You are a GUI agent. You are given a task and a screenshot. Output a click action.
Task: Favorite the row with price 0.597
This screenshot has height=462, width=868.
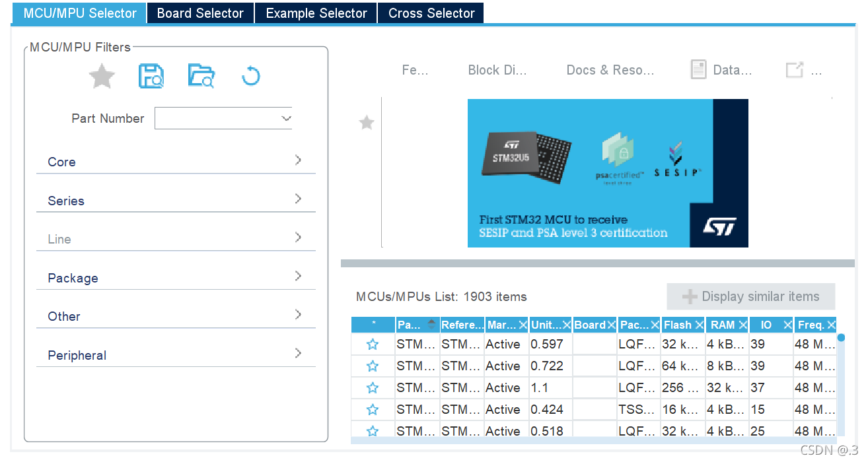(x=373, y=344)
